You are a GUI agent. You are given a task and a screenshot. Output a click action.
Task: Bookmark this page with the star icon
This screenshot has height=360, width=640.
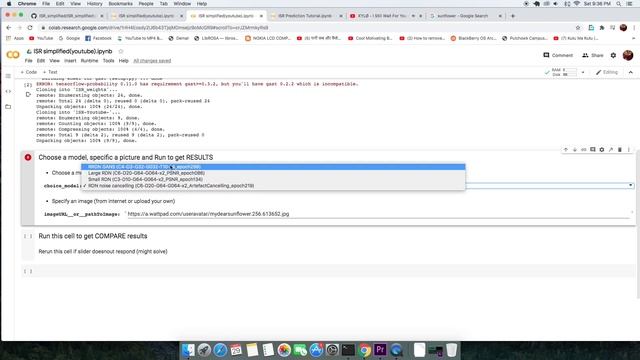pyautogui.click(x=578, y=27)
